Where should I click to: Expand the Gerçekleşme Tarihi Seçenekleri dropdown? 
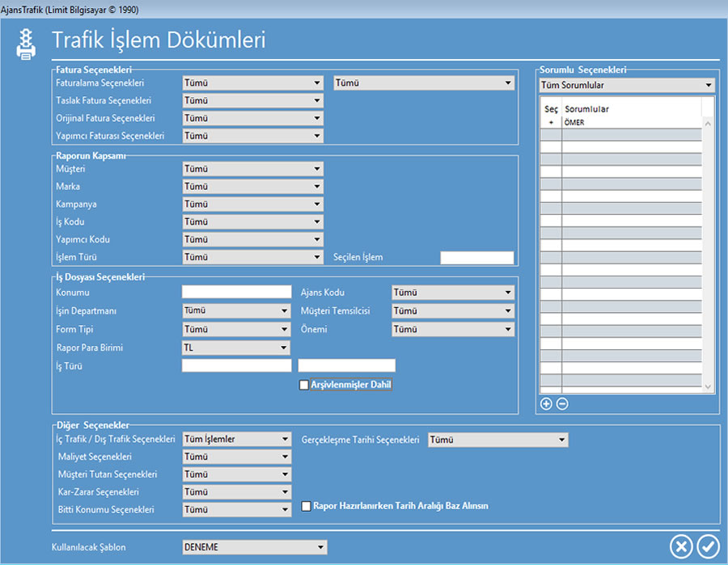point(497,440)
